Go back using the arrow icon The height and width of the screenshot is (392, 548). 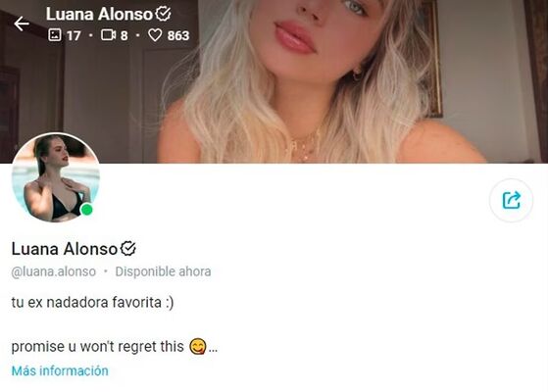click(x=22, y=24)
